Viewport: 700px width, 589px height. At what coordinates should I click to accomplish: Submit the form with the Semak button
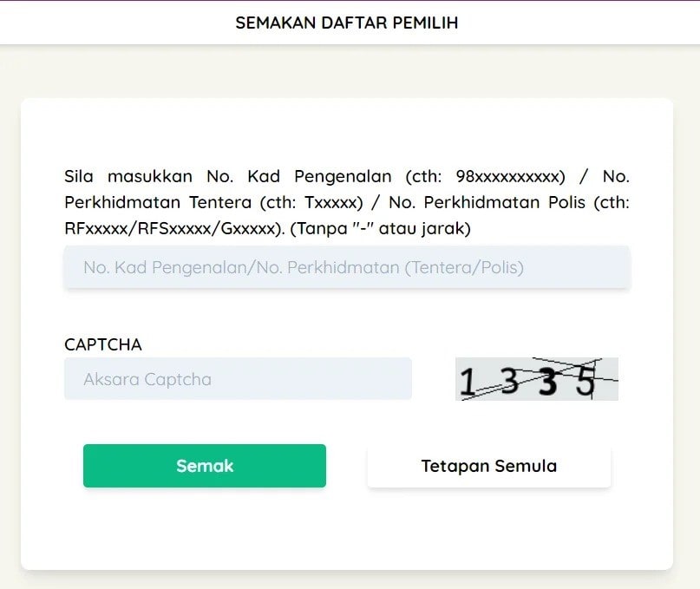click(205, 466)
